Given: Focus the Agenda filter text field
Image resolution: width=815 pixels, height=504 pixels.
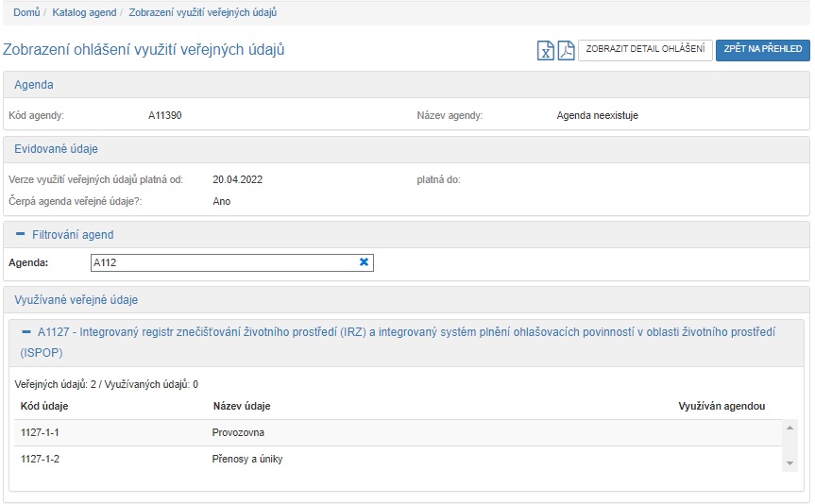Looking at the screenshot, I should 222,262.
